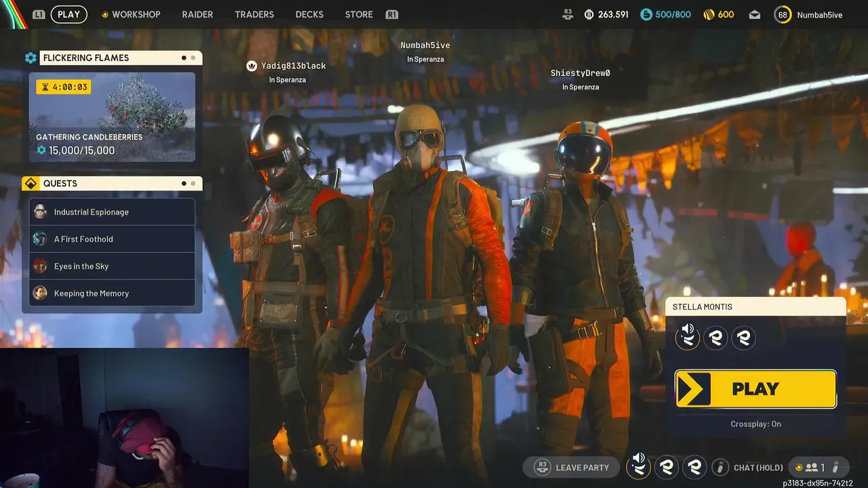Click middle player icon in bottom bar
Viewport: 868px width, 488px height.
click(x=667, y=466)
